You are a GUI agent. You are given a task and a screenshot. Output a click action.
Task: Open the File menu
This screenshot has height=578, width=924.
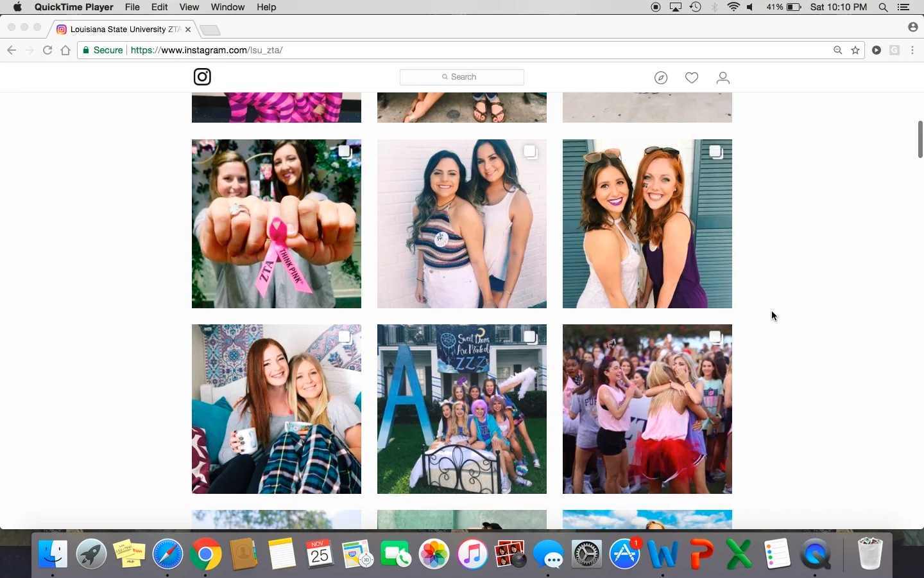click(x=132, y=7)
